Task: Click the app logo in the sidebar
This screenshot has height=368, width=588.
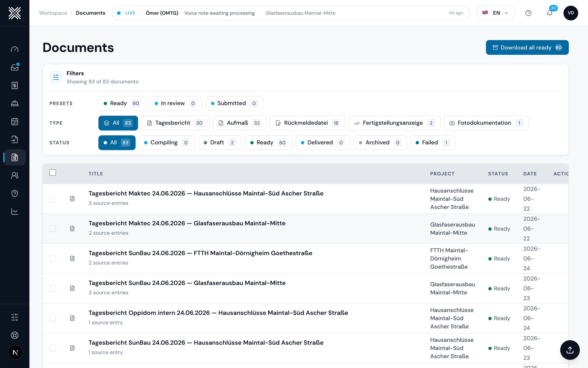Action: pyautogui.click(x=14, y=13)
